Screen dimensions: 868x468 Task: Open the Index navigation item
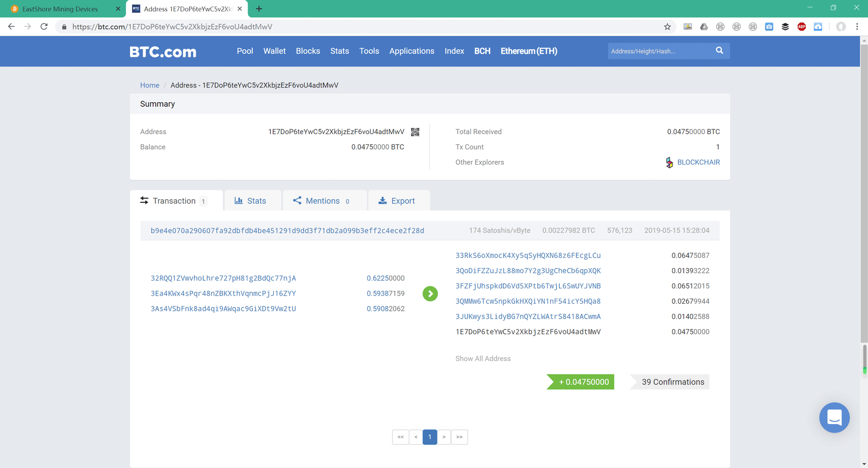tap(454, 51)
